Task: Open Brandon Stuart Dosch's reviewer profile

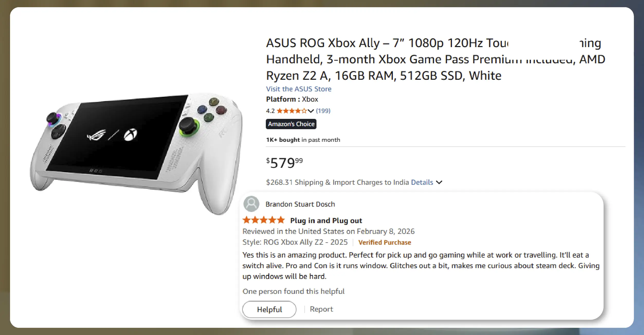Action: [300, 204]
